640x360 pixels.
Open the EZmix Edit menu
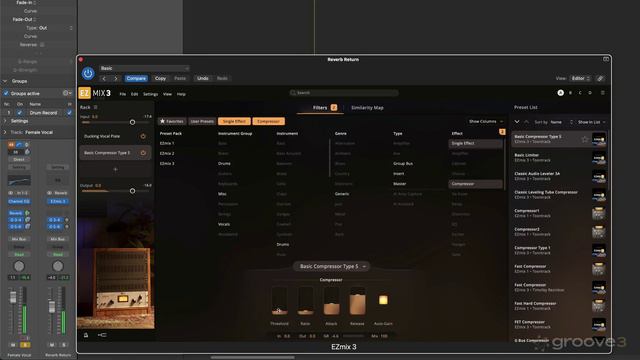click(134, 94)
